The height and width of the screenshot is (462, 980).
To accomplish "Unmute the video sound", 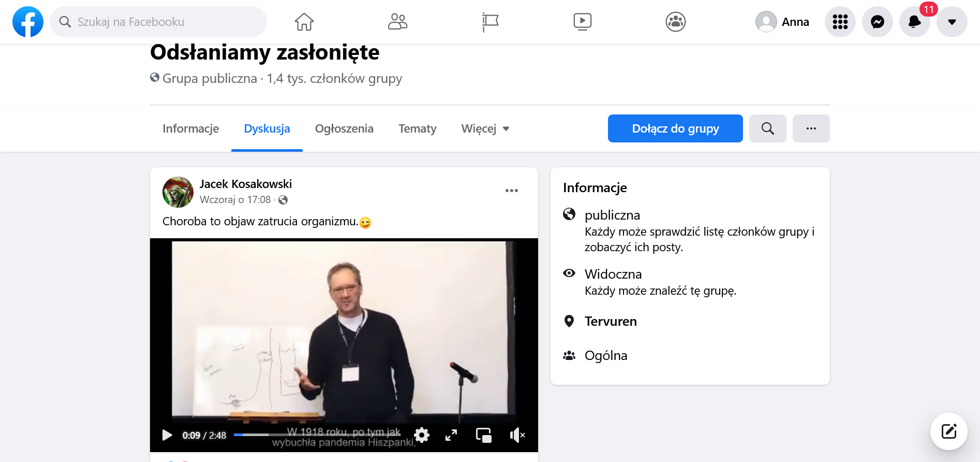I will pyautogui.click(x=517, y=435).
